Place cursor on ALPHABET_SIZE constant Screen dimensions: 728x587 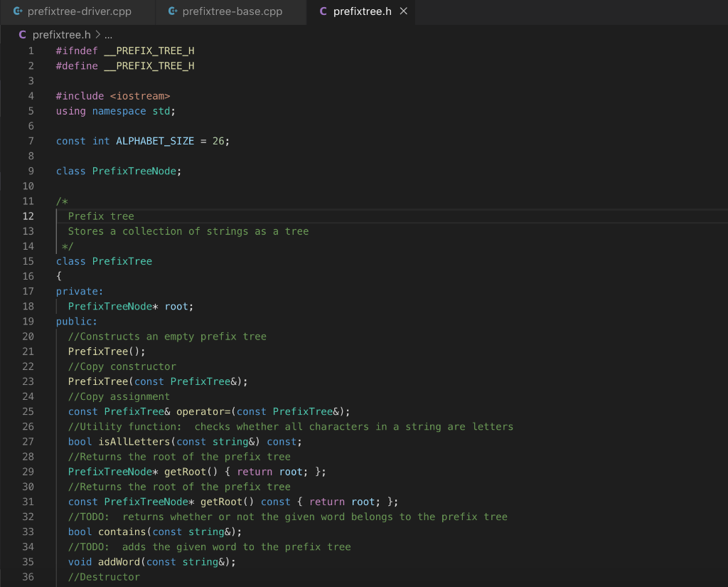click(155, 141)
